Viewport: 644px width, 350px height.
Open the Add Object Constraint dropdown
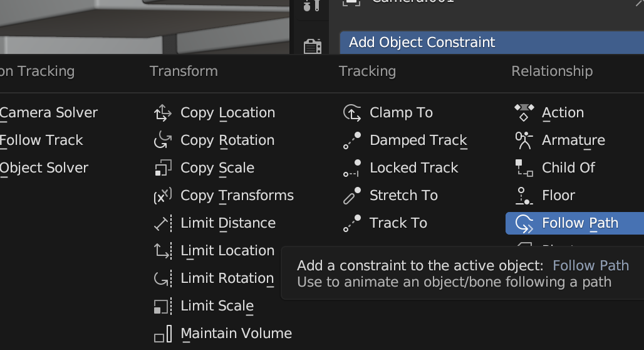click(491, 43)
